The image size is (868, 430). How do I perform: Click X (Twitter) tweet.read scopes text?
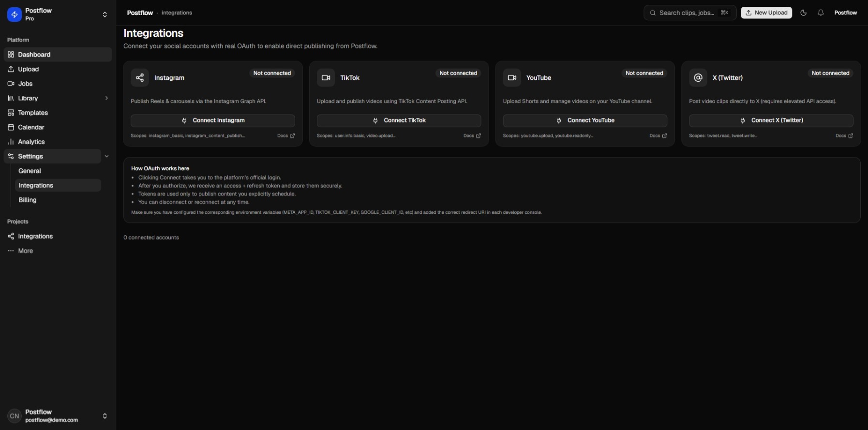tap(723, 136)
